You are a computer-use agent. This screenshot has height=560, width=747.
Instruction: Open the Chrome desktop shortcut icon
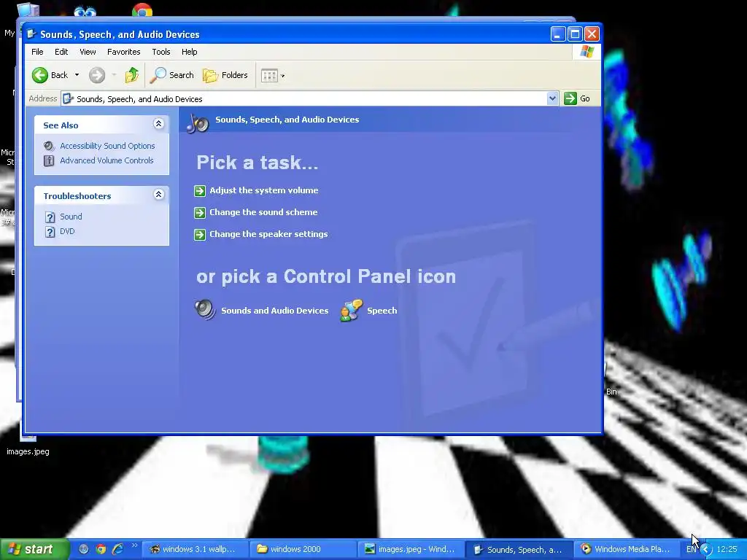(x=142, y=9)
